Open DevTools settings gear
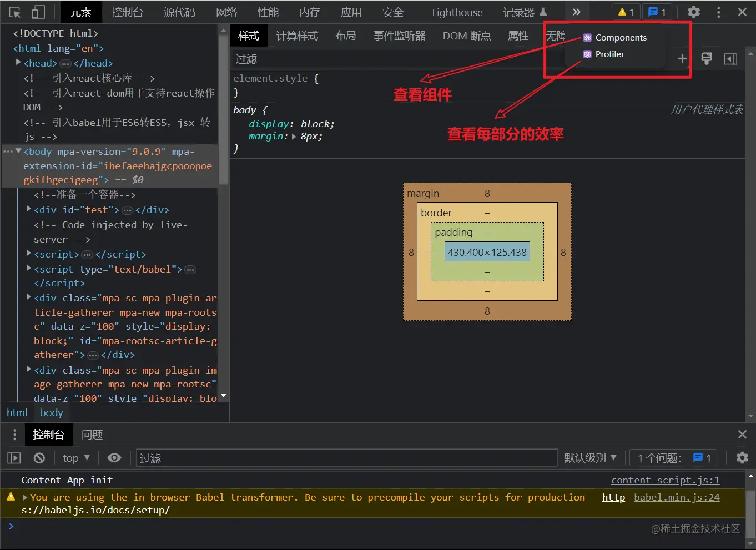 tap(693, 12)
